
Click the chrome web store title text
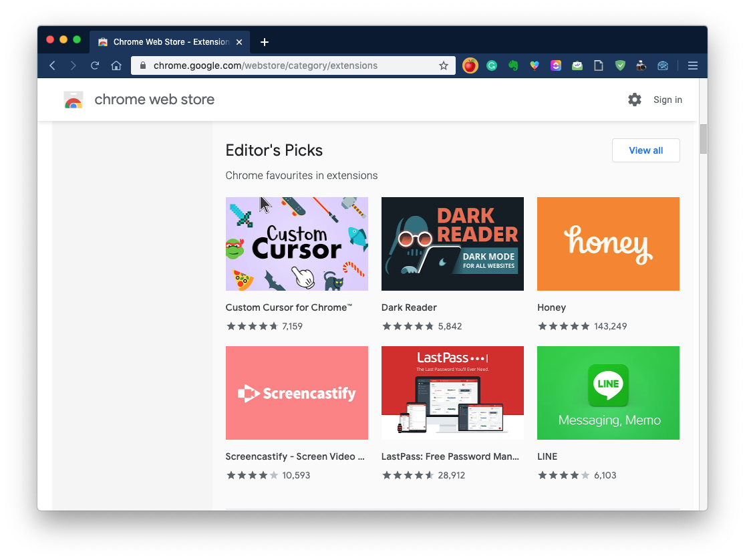pos(154,100)
